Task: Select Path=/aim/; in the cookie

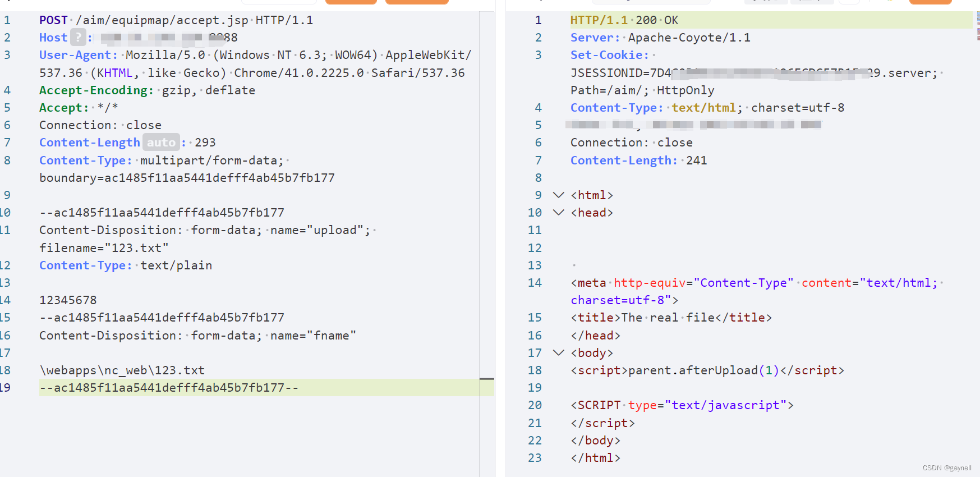Action: [x=610, y=90]
